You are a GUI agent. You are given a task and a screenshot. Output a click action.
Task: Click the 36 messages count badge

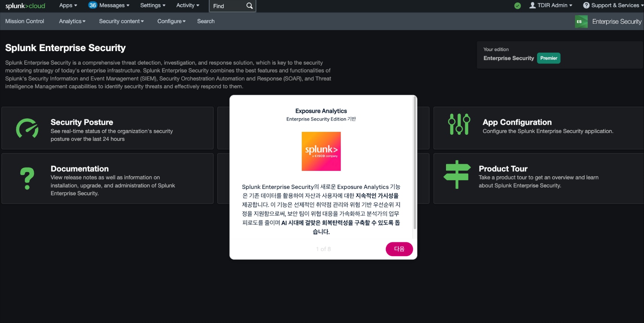tap(92, 5)
